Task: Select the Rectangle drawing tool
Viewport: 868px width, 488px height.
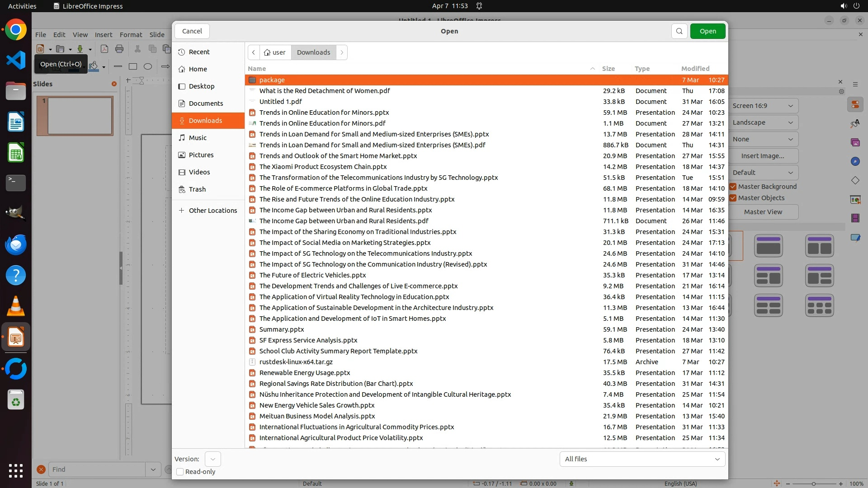Action: click(x=133, y=66)
